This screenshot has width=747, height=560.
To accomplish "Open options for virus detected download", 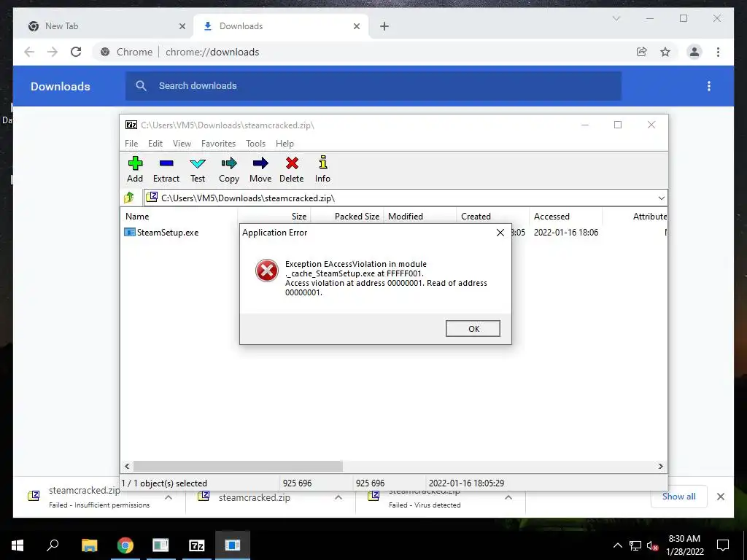I will click(508, 497).
